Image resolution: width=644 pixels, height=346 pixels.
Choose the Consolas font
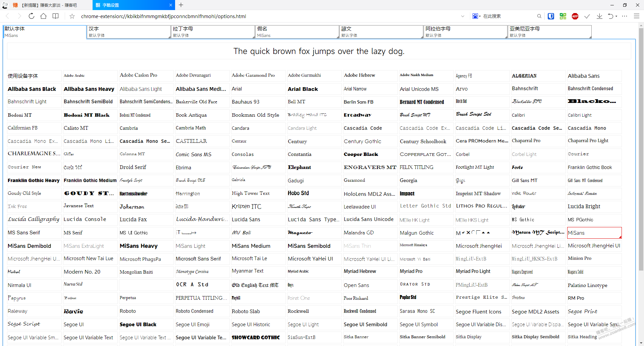point(258,154)
